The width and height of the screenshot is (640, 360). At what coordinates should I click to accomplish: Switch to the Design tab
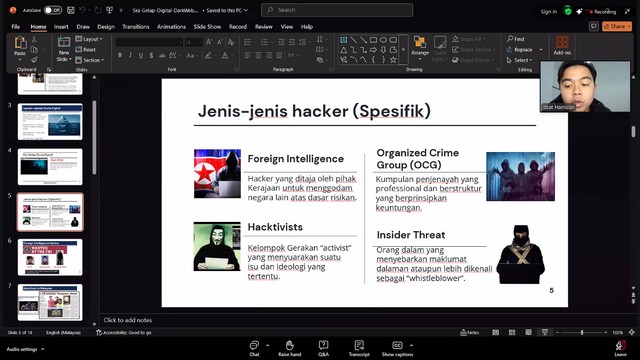click(106, 27)
